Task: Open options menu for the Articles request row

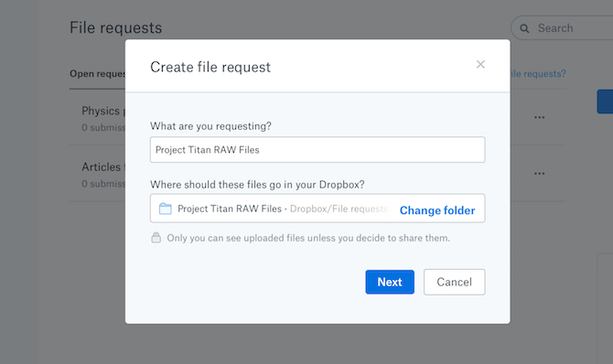Action: pos(540,173)
